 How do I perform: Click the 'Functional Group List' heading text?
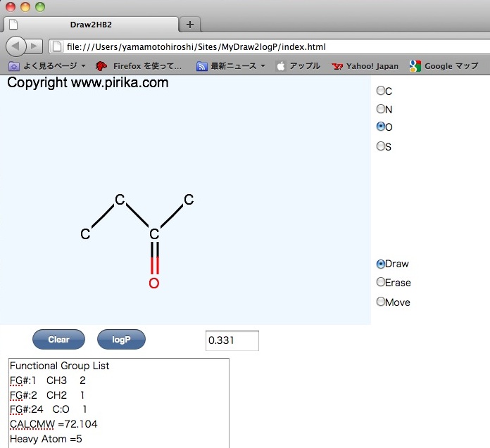pyautogui.click(x=59, y=366)
